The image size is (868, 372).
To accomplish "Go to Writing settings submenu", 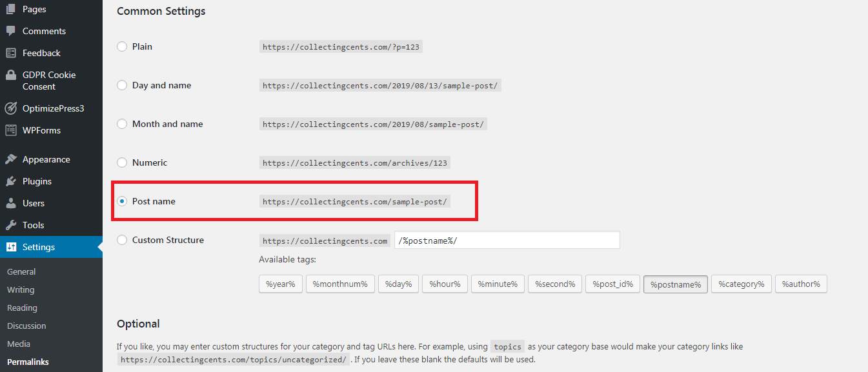I will point(21,290).
